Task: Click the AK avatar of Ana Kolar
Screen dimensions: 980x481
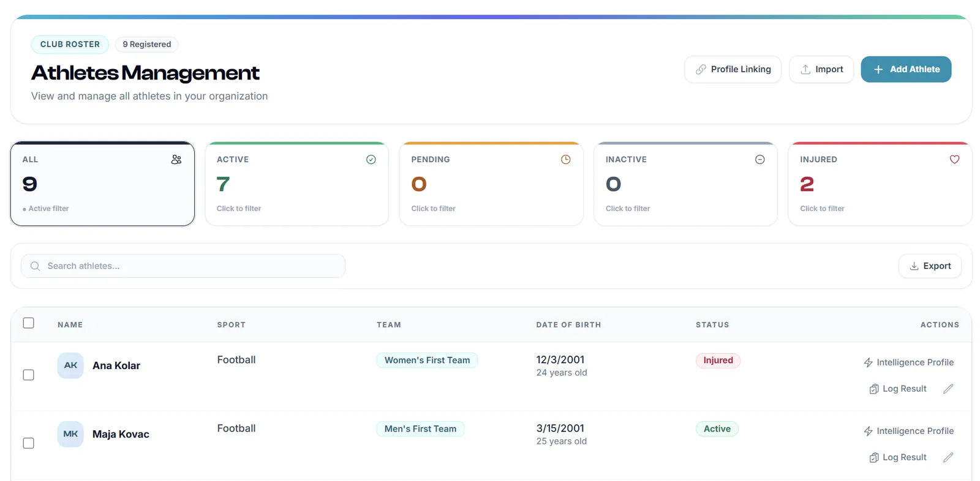Action: click(70, 365)
